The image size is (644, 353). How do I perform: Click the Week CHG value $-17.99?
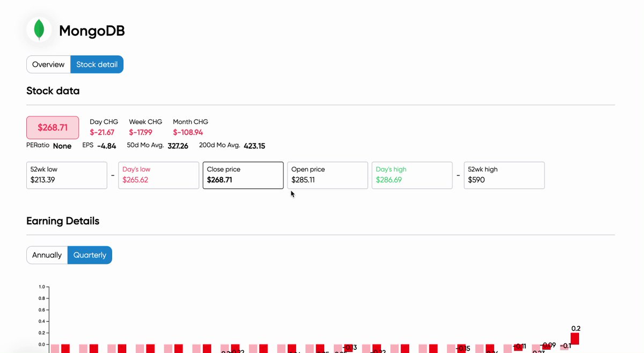(141, 133)
